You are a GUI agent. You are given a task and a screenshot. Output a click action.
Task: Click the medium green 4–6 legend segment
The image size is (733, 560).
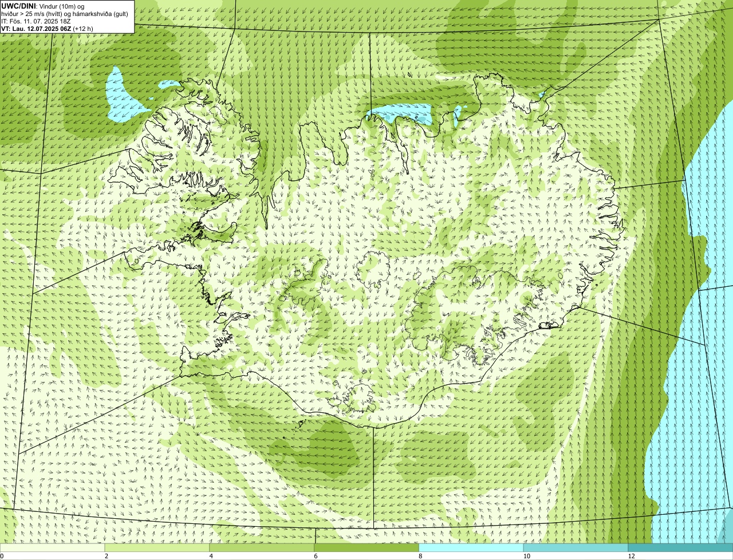pos(262,548)
